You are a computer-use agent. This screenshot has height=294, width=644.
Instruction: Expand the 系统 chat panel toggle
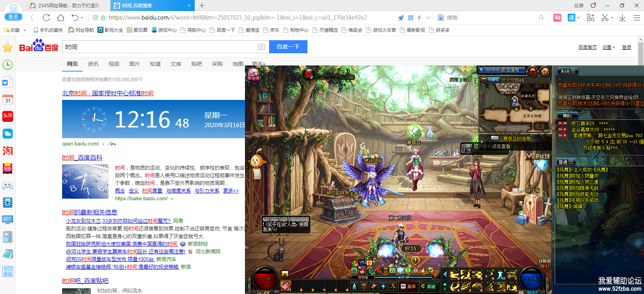(x=573, y=71)
